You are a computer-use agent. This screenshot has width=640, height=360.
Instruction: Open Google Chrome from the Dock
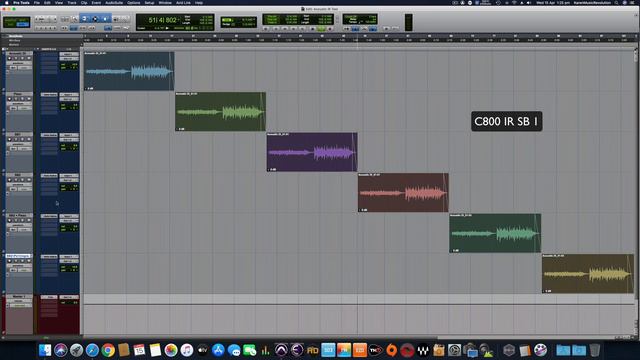click(108, 350)
